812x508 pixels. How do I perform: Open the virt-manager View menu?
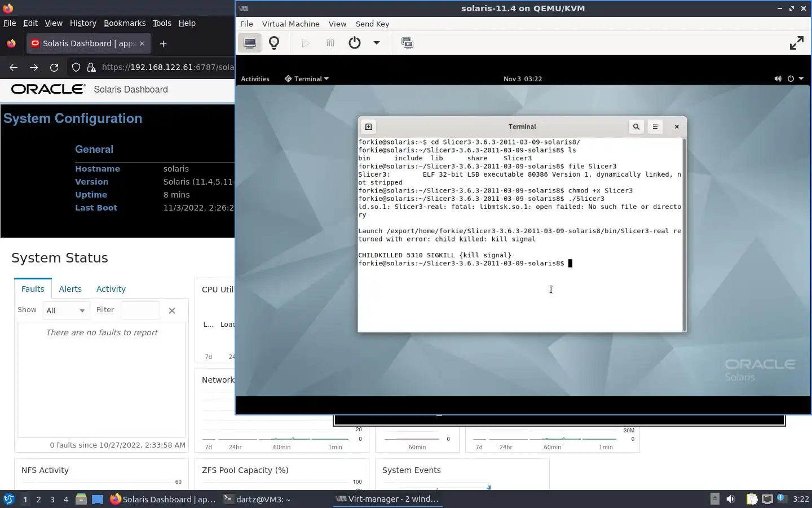[337, 24]
